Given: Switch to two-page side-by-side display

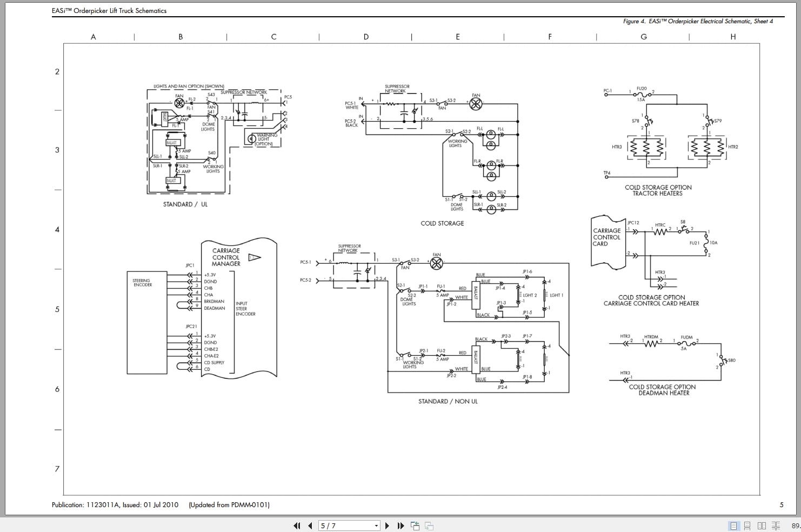Looking at the screenshot, I should coord(762,525).
